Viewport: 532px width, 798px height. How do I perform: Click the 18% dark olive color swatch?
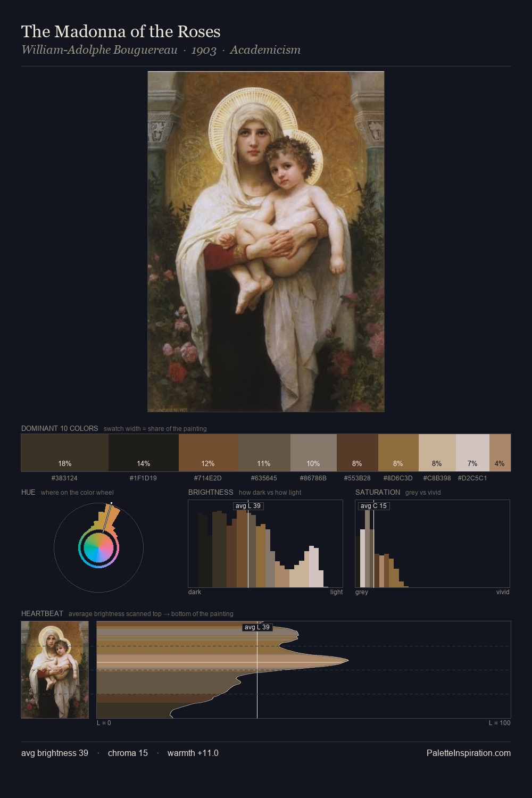click(65, 453)
